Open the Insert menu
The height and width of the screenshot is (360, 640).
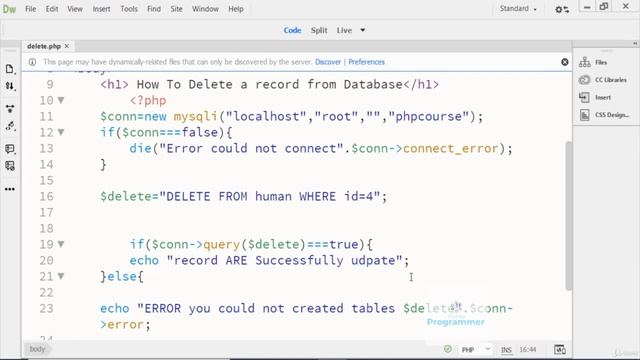point(101,9)
